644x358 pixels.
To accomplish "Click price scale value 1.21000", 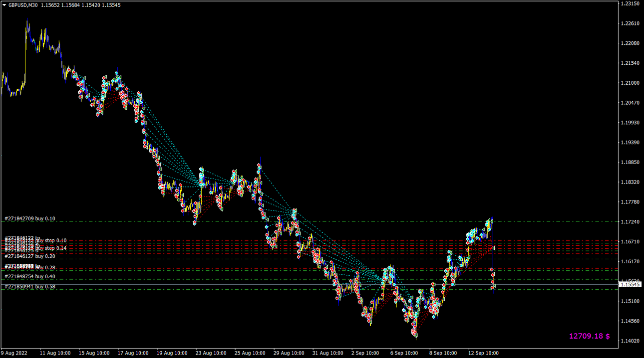I will click(x=630, y=83).
